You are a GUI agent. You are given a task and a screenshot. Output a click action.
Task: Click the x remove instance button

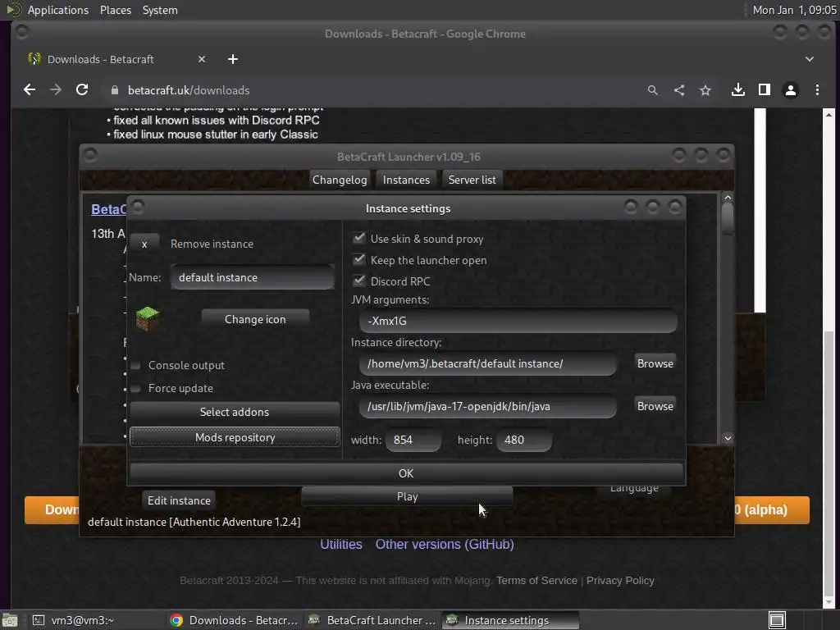(144, 244)
